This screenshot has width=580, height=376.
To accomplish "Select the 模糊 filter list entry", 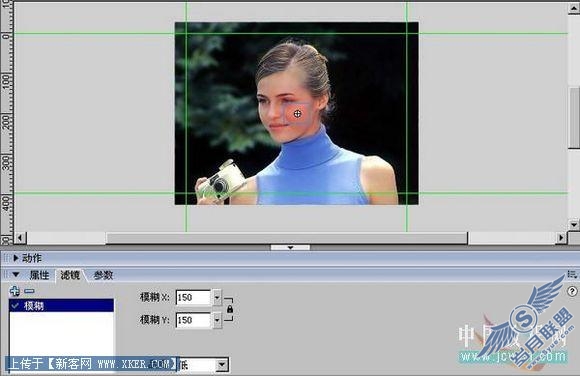I will coord(61,306).
